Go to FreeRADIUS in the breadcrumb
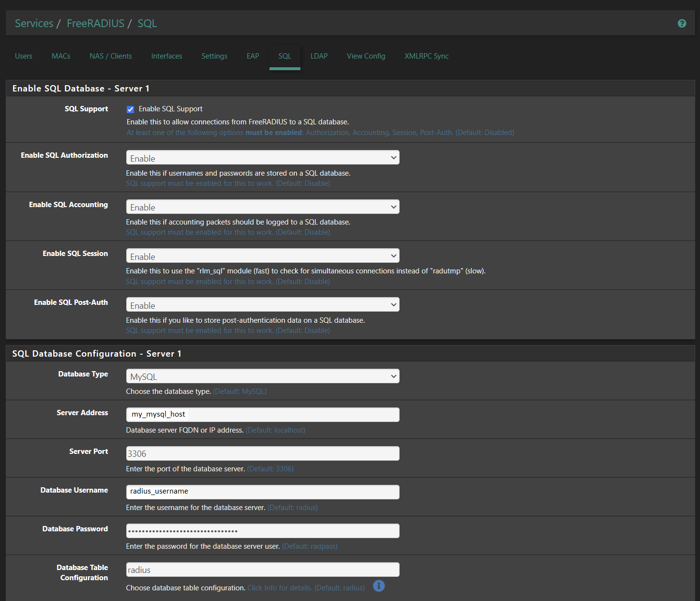The image size is (700, 601). coord(95,23)
